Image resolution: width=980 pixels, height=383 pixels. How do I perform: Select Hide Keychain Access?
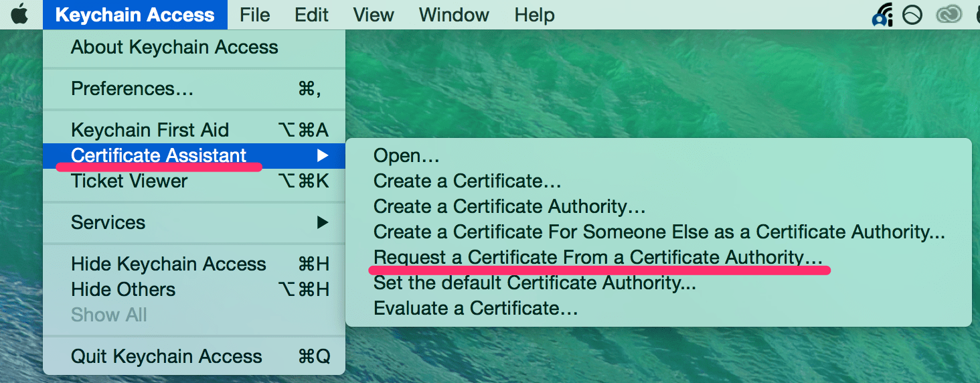(x=194, y=264)
